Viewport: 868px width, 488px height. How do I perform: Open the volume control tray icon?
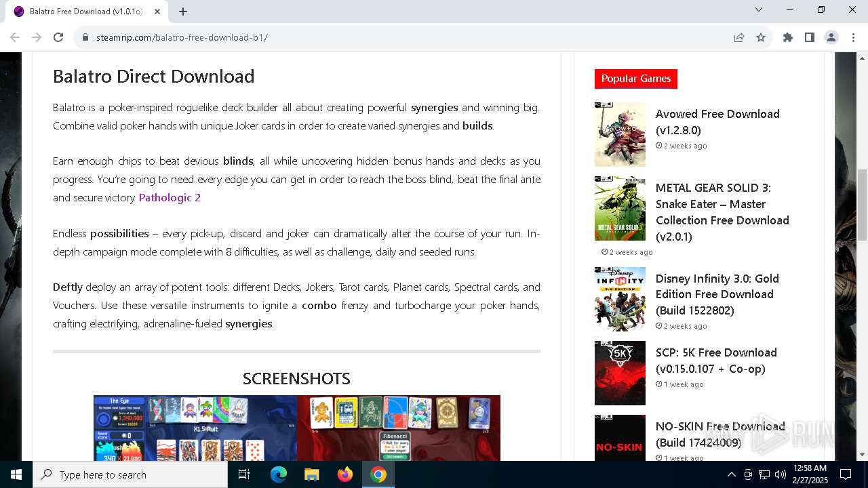tap(780, 474)
